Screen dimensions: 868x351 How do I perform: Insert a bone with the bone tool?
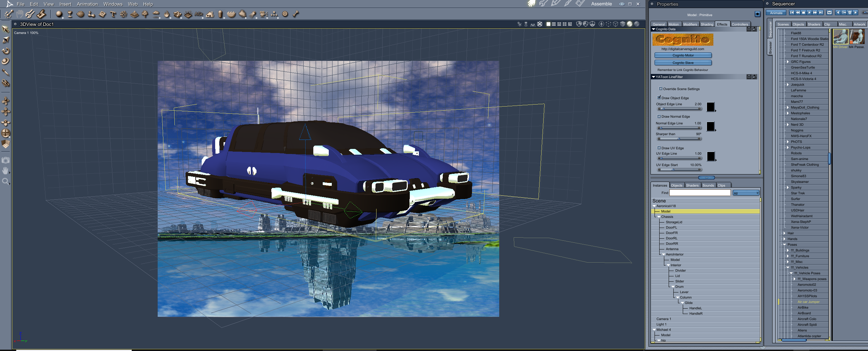296,14
